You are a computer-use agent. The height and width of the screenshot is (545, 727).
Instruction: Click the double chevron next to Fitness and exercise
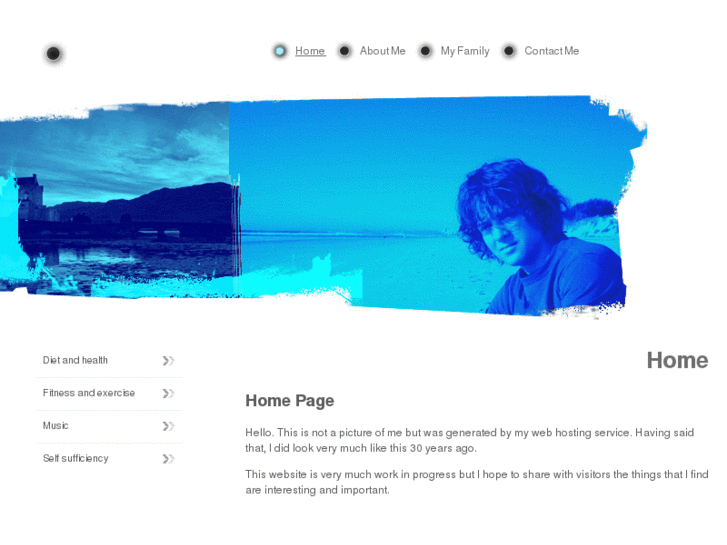(168, 393)
